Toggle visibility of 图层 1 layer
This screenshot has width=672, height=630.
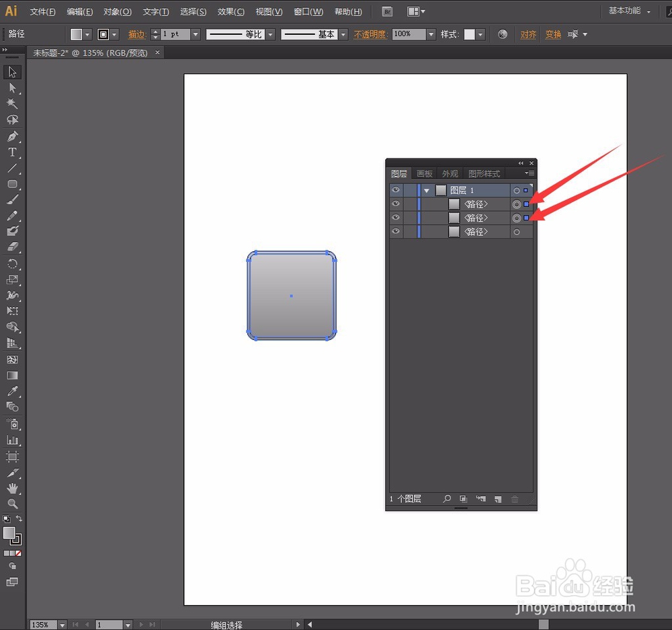pos(396,190)
